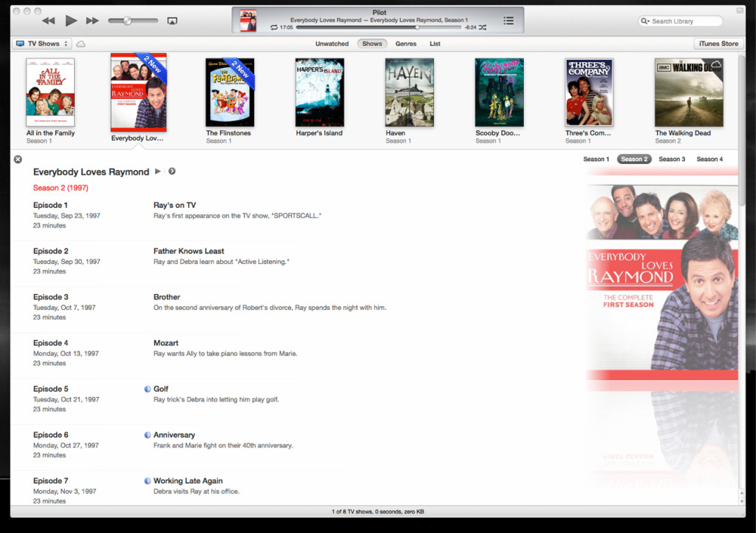The width and height of the screenshot is (756, 533).
Task: Open the AirPlay output icon
Action: click(172, 21)
